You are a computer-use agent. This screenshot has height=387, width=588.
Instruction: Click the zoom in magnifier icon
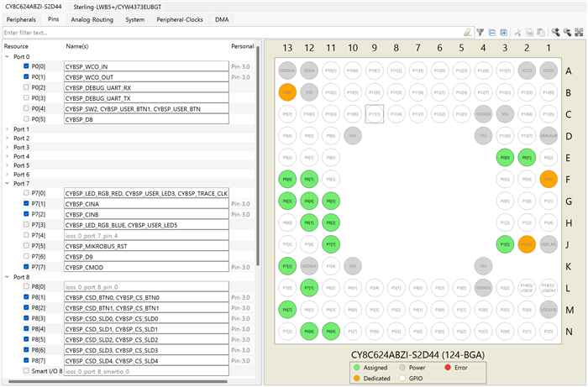pyautogui.click(x=557, y=32)
